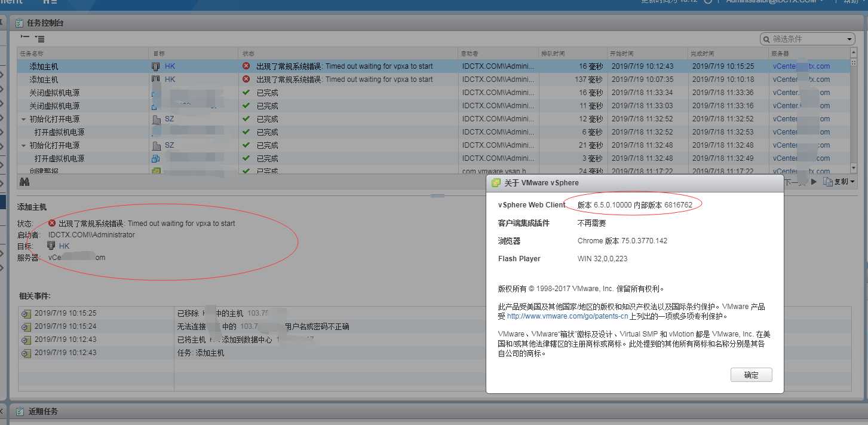Click the green check in 21 毫秒 task row

pyautogui.click(x=246, y=145)
